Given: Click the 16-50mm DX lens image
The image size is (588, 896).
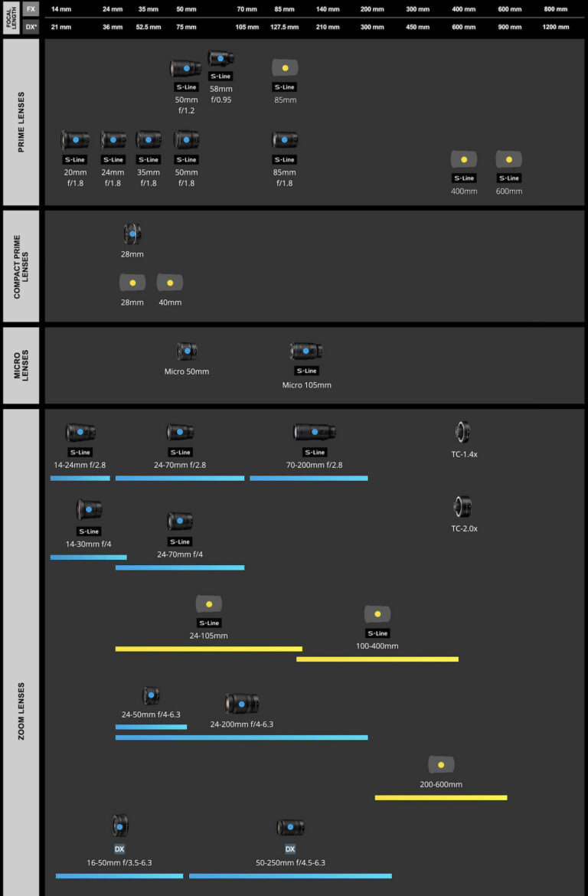Looking at the screenshot, I should 119,826.
